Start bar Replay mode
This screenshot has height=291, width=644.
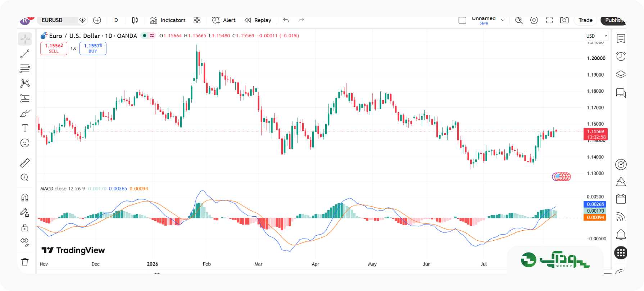[258, 20]
